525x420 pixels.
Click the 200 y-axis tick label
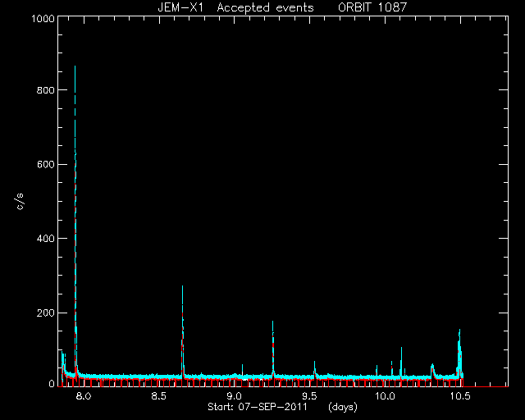(45, 313)
